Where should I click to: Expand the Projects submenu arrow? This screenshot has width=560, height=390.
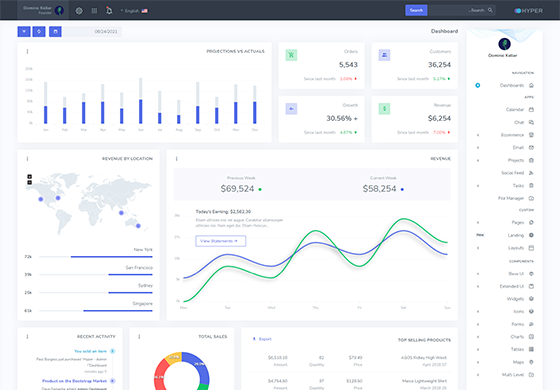tap(478, 160)
